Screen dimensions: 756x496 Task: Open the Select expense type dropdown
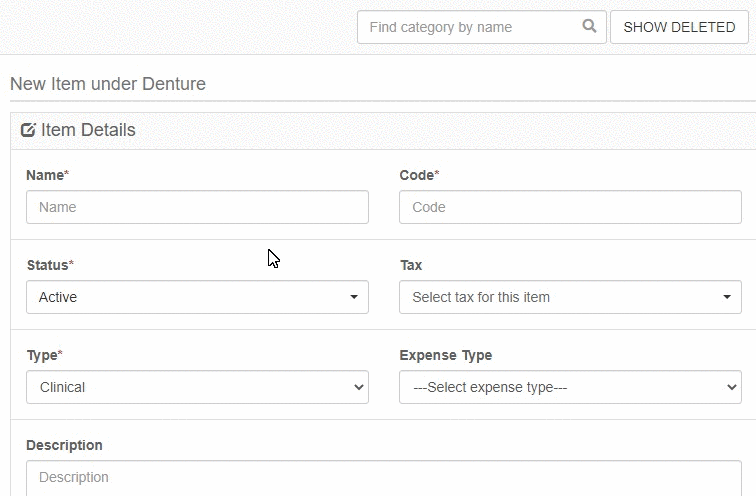point(570,387)
